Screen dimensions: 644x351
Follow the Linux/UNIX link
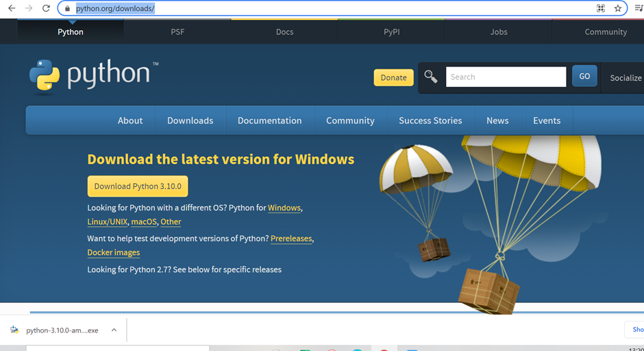click(107, 222)
